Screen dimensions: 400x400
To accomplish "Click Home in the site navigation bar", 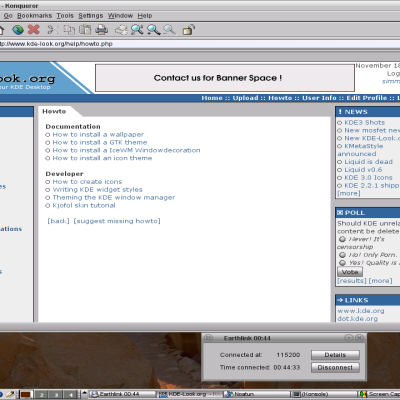I will pos(212,98).
